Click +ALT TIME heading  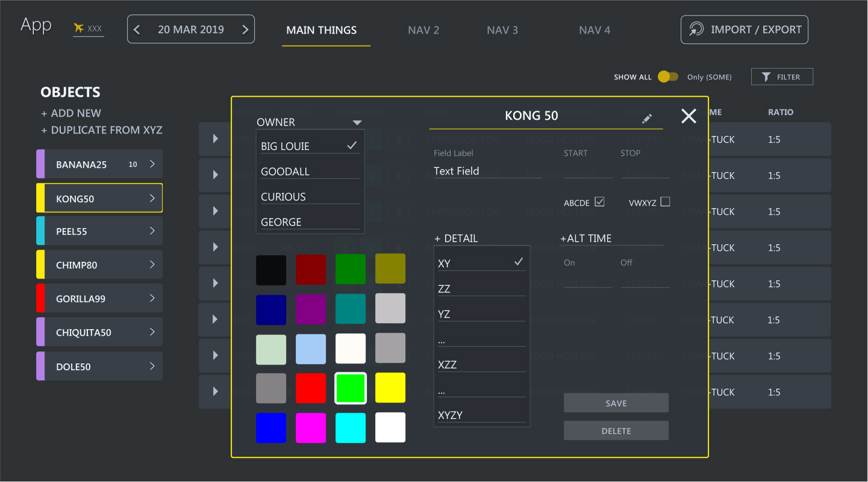586,238
